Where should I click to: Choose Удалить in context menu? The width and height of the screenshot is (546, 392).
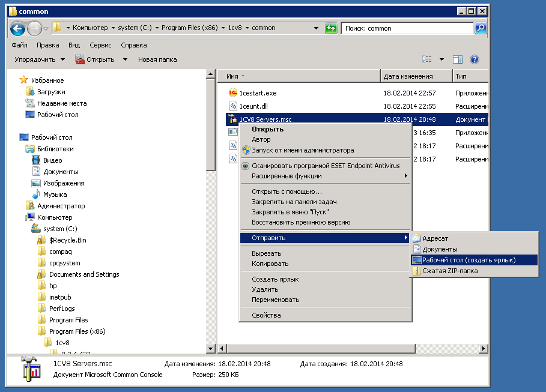click(x=325, y=289)
